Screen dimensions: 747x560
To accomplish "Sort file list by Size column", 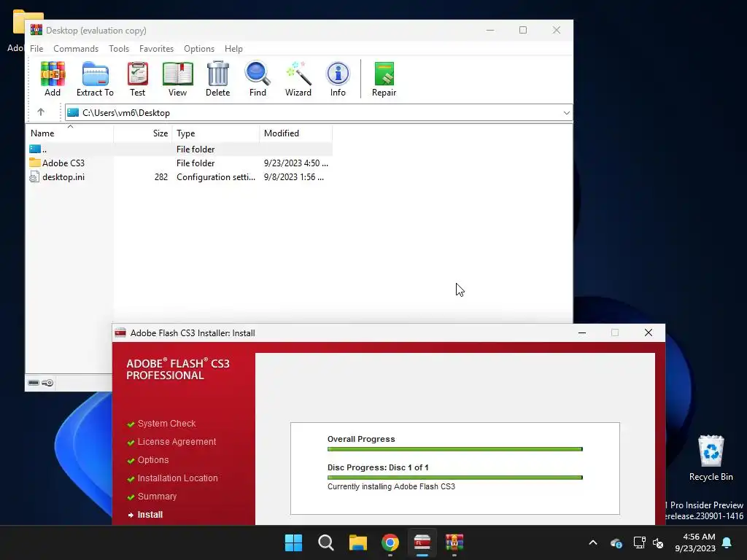I will pyautogui.click(x=142, y=133).
